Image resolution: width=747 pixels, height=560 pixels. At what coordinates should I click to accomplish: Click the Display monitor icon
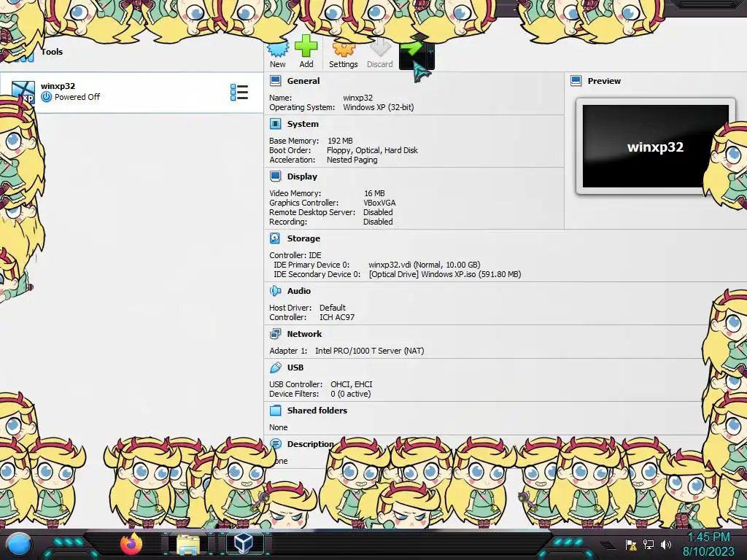click(275, 176)
